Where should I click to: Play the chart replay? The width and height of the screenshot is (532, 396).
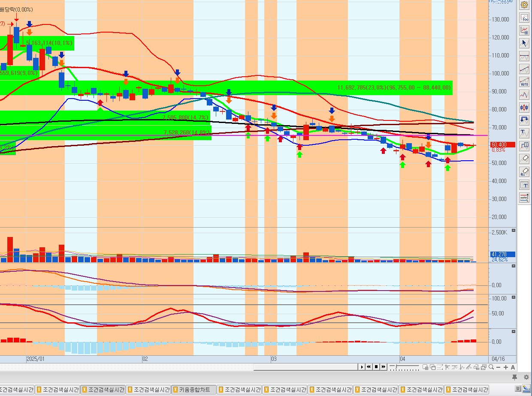click(x=363, y=367)
